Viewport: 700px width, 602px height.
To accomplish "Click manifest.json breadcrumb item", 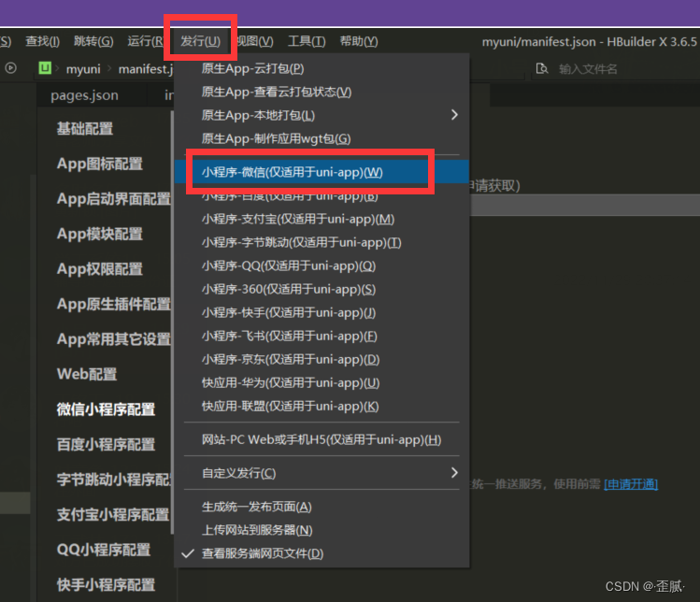I will tap(146, 69).
